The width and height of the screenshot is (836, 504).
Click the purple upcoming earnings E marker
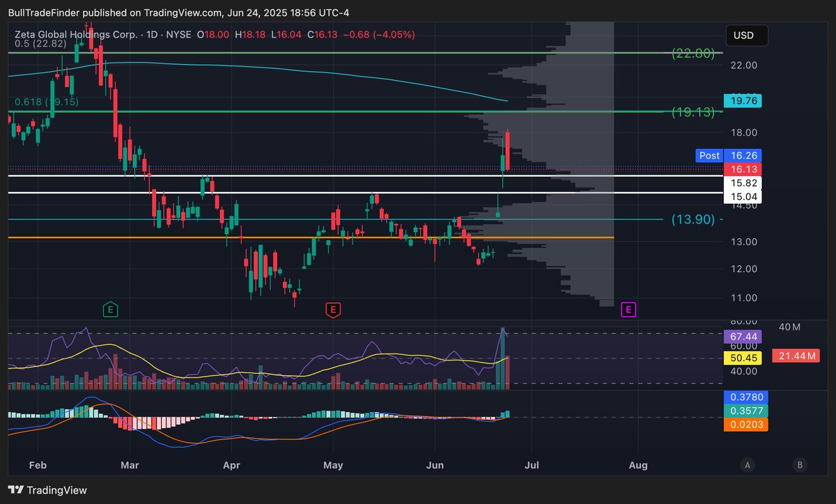click(x=628, y=310)
